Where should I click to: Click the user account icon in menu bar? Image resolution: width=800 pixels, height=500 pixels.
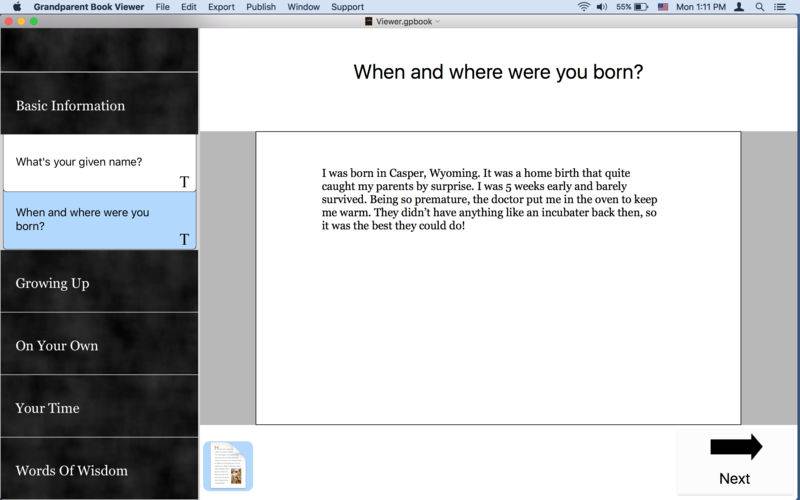[x=738, y=7]
